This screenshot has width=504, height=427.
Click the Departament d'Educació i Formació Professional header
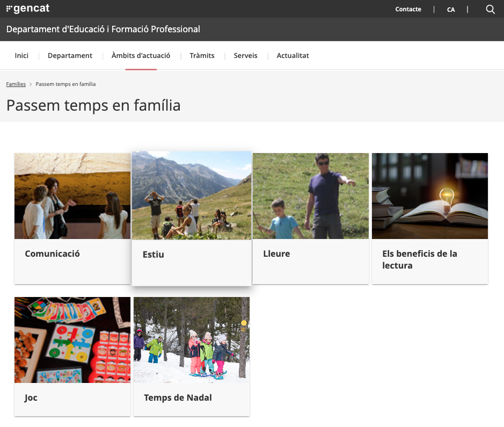(x=103, y=29)
